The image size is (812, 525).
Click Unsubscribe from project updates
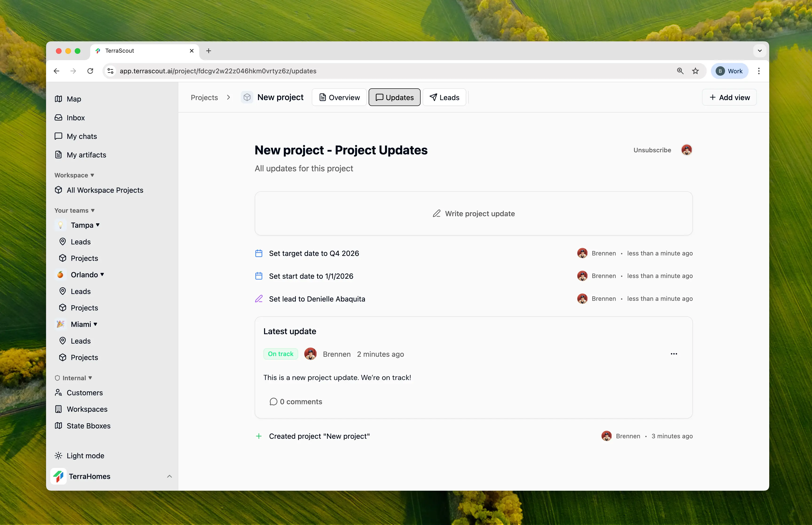click(652, 150)
